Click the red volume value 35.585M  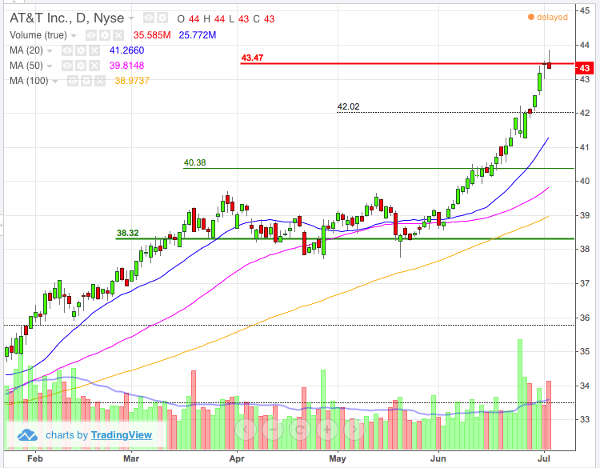pyautogui.click(x=152, y=36)
